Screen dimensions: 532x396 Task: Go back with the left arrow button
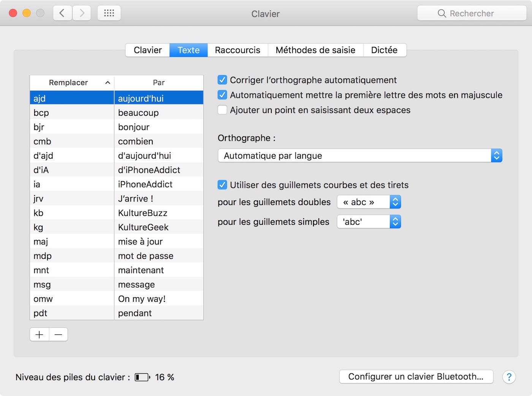62,13
